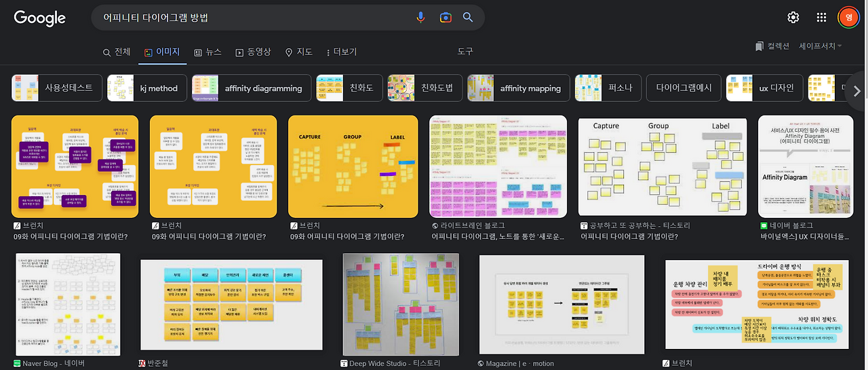Select the 이미지 tab

click(162, 52)
